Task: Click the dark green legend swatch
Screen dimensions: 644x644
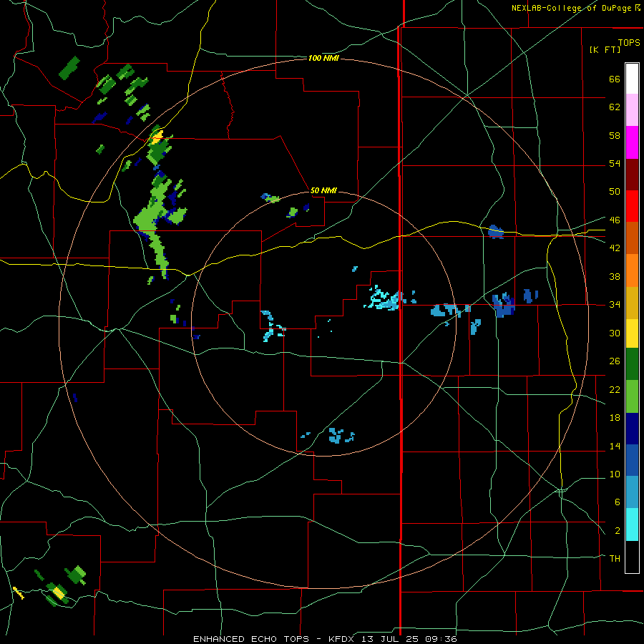Action: [x=632, y=364]
